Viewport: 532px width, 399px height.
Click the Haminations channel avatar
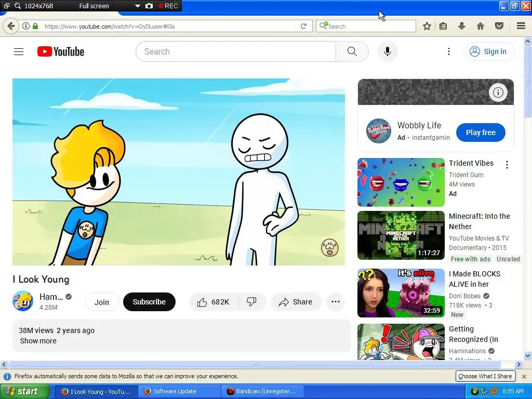tap(23, 301)
